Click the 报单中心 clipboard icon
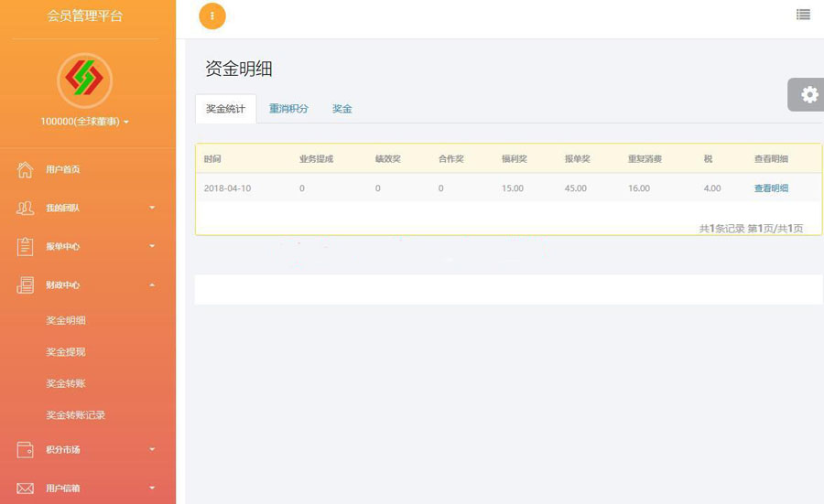Image resolution: width=824 pixels, height=504 pixels. (26, 246)
